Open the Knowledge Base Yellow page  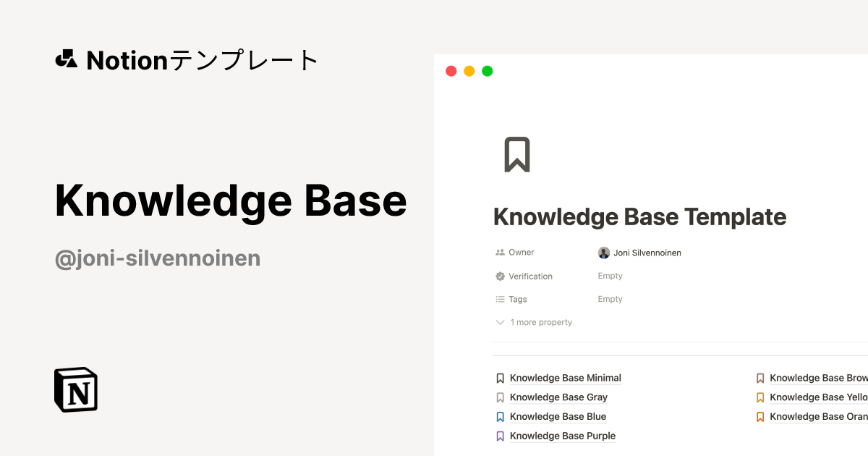[819, 397]
